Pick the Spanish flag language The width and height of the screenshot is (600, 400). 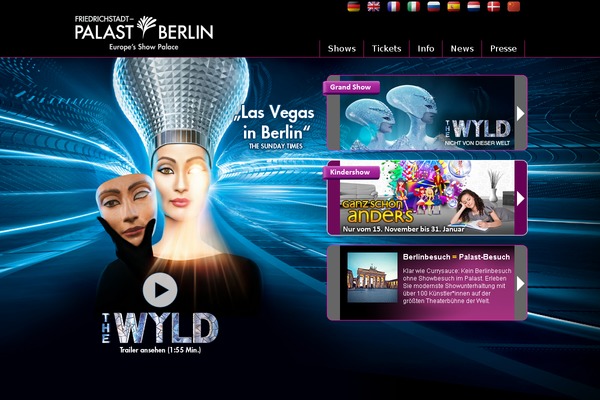pyautogui.click(x=453, y=7)
